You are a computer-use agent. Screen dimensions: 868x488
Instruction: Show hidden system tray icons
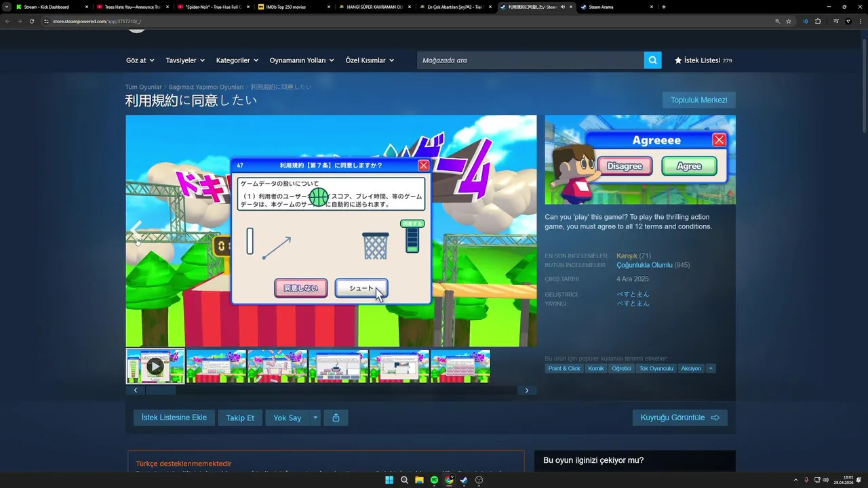click(x=795, y=480)
